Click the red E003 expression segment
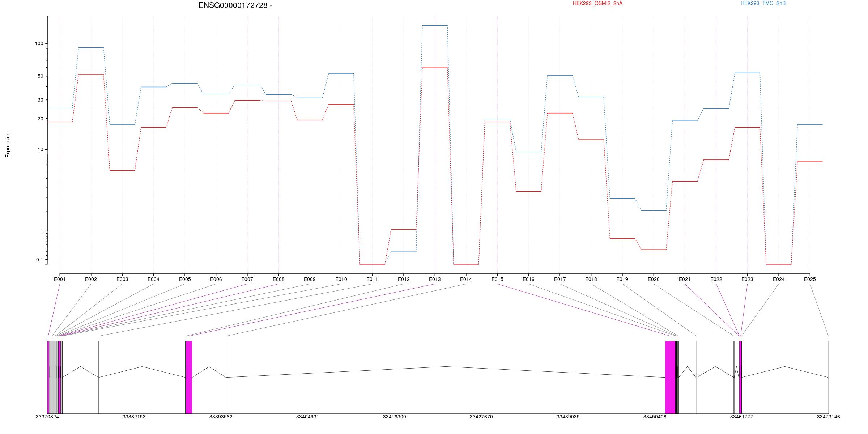 click(x=122, y=170)
